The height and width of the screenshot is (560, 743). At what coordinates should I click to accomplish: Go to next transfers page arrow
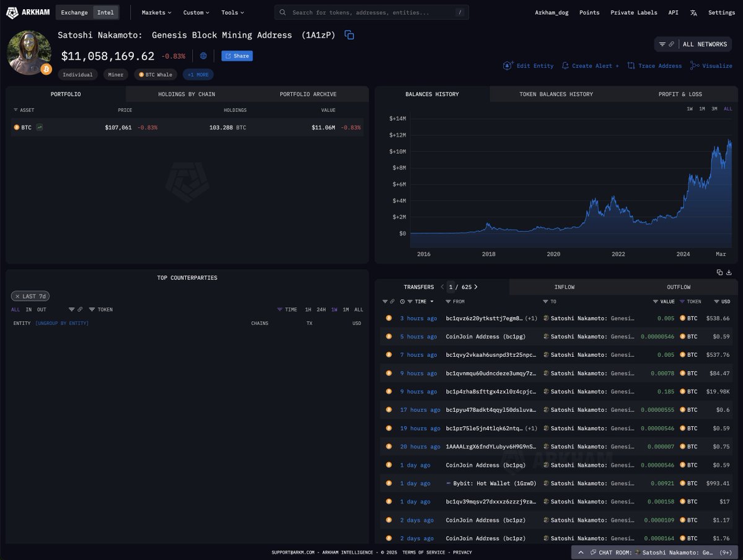click(476, 287)
